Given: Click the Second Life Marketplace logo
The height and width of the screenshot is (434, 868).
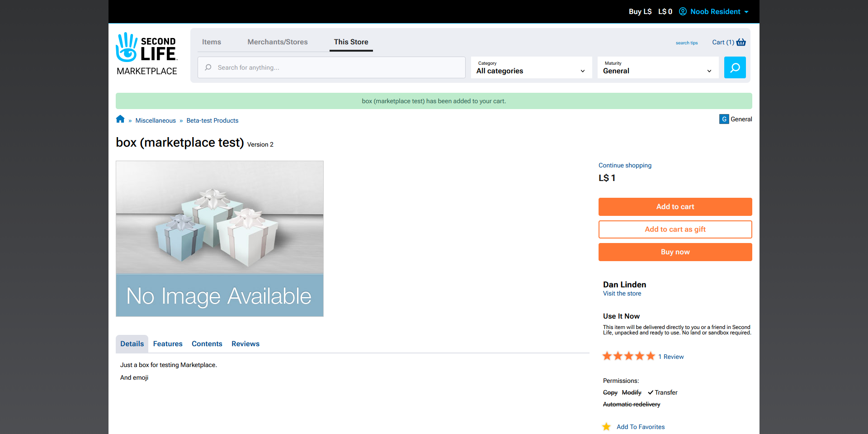Looking at the screenshot, I should [x=147, y=54].
